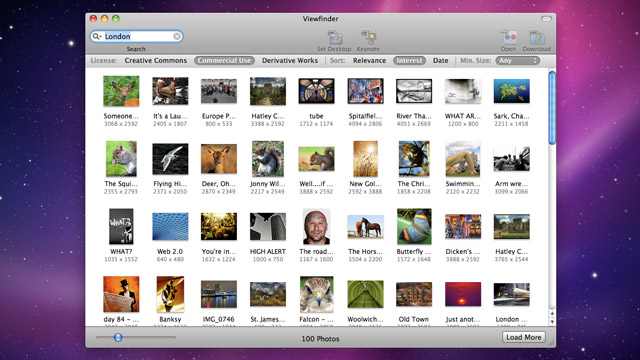Screen dimensions: 640x360
Task: Toggle the Derivative Works license filter
Action: pyautogui.click(x=290, y=60)
